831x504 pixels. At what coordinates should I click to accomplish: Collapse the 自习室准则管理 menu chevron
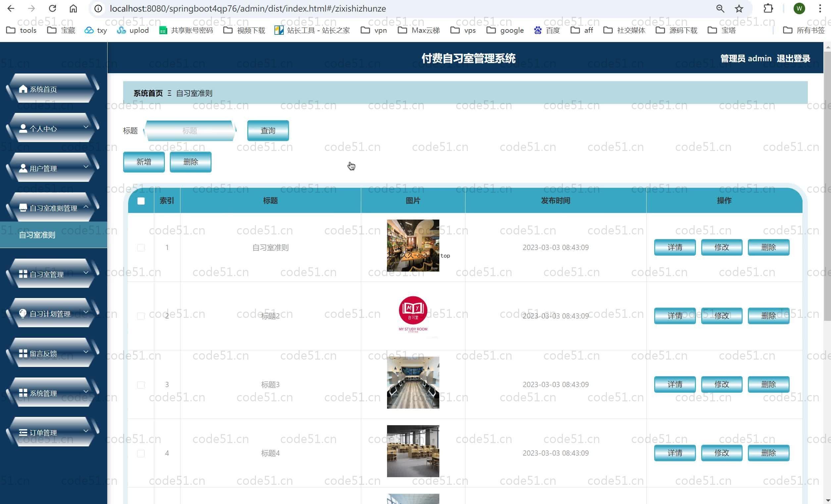click(x=86, y=206)
